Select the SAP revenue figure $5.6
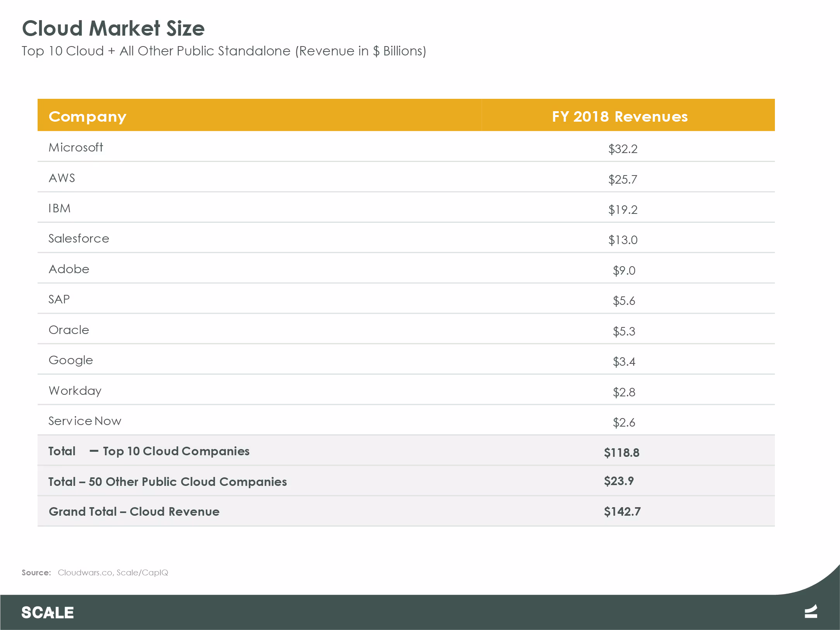 pos(623,301)
